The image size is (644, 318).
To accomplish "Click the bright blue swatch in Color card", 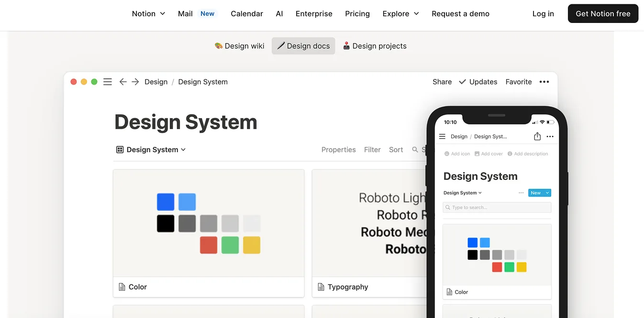I will [166, 202].
